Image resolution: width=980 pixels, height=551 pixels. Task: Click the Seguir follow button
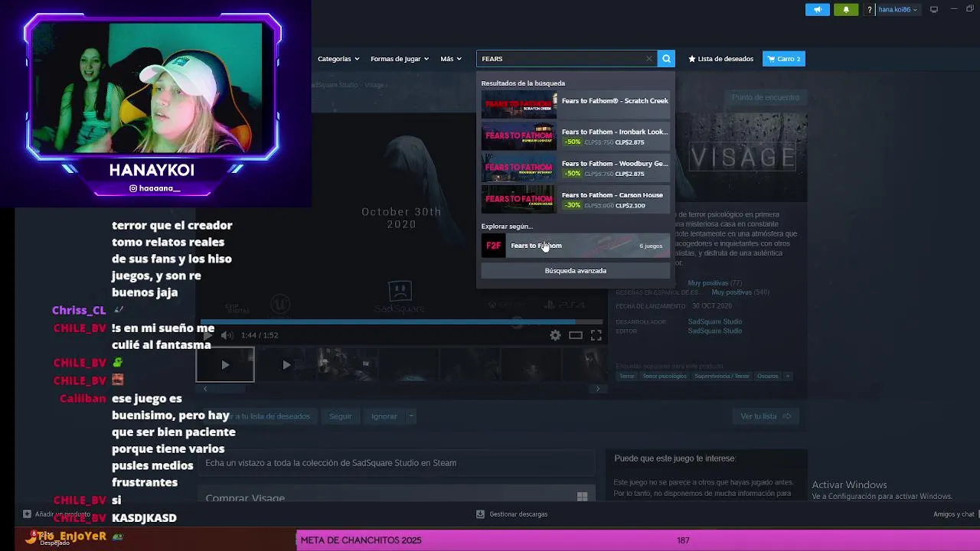[x=340, y=416]
